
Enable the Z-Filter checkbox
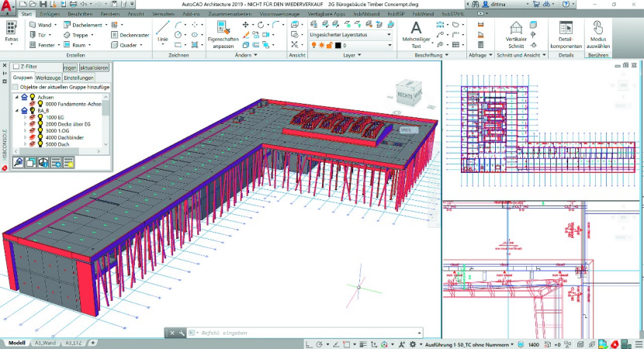point(16,67)
